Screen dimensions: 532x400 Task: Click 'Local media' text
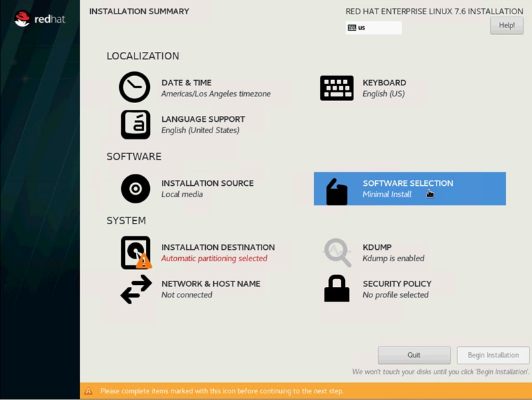[182, 195]
